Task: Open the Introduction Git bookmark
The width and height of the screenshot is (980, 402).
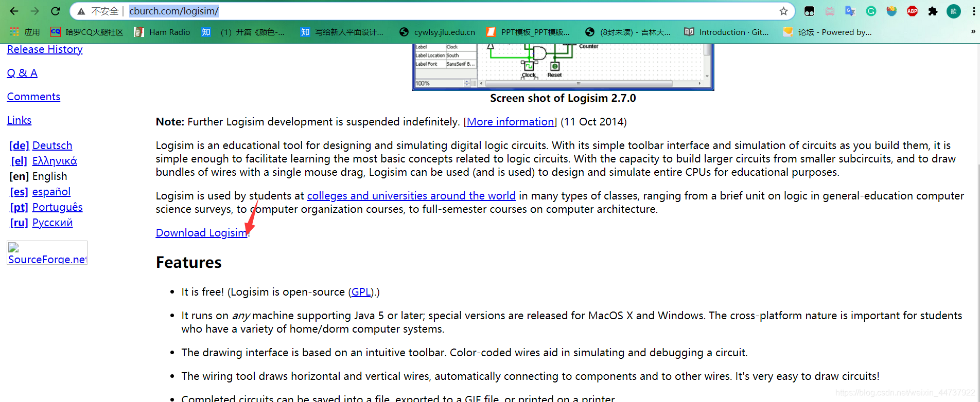Action: pyautogui.click(x=727, y=32)
